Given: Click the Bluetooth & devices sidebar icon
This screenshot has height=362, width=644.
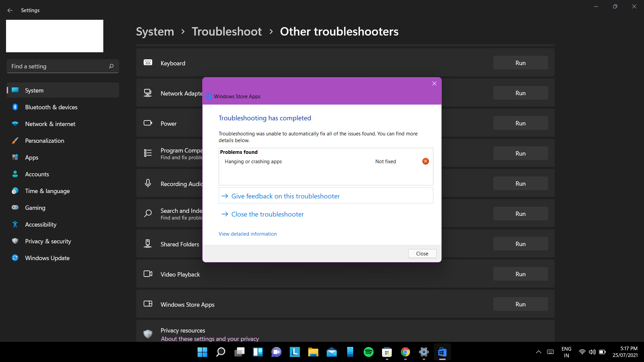Looking at the screenshot, I should [x=15, y=107].
